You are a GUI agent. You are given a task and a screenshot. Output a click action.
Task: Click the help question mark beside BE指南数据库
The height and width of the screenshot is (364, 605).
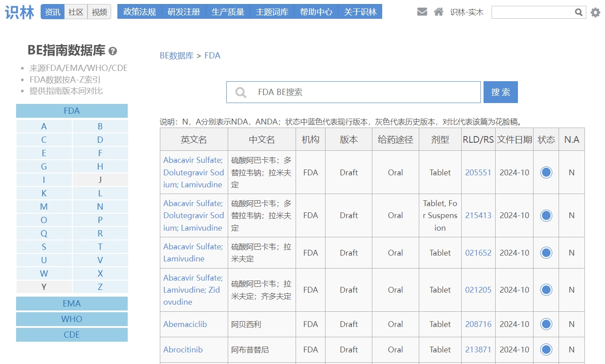[x=113, y=51]
